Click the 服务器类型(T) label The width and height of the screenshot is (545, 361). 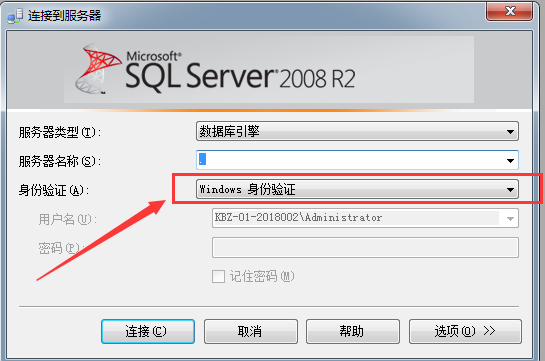[59, 132]
